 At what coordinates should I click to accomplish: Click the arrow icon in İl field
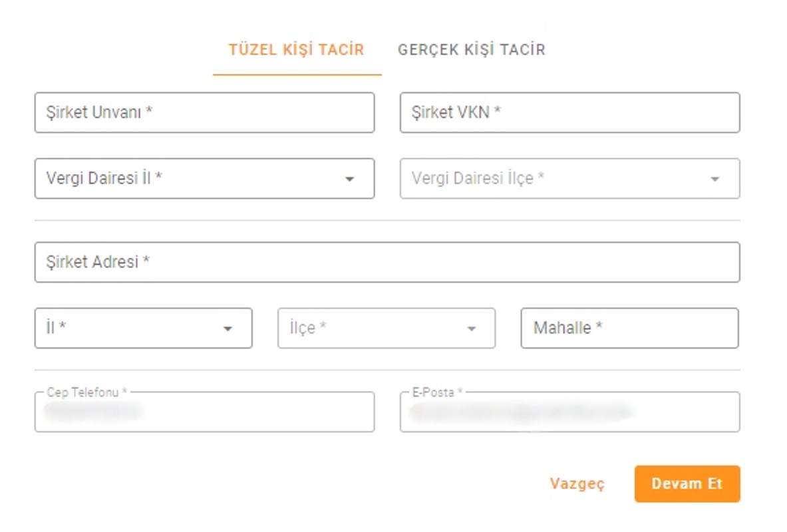(228, 329)
